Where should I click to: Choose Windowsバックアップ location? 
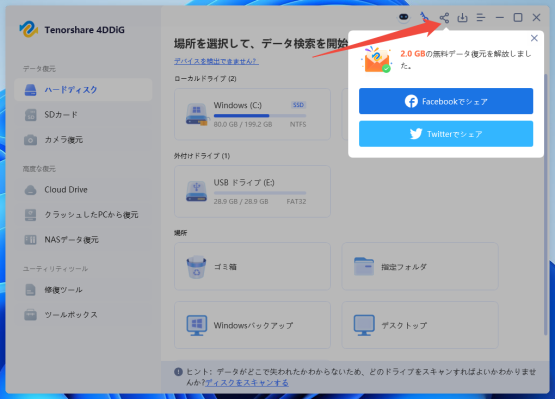[252, 325]
